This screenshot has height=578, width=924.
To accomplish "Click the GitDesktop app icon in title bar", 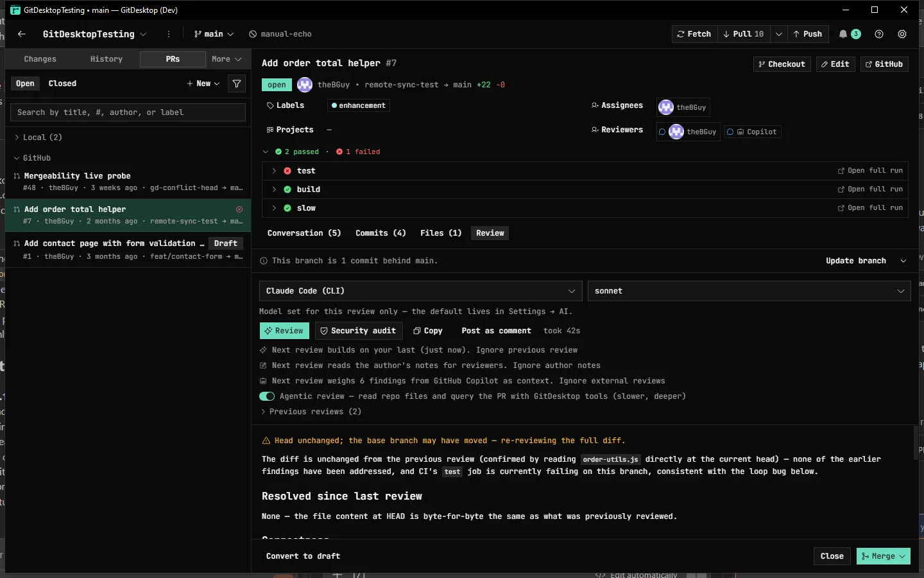I will (15, 10).
